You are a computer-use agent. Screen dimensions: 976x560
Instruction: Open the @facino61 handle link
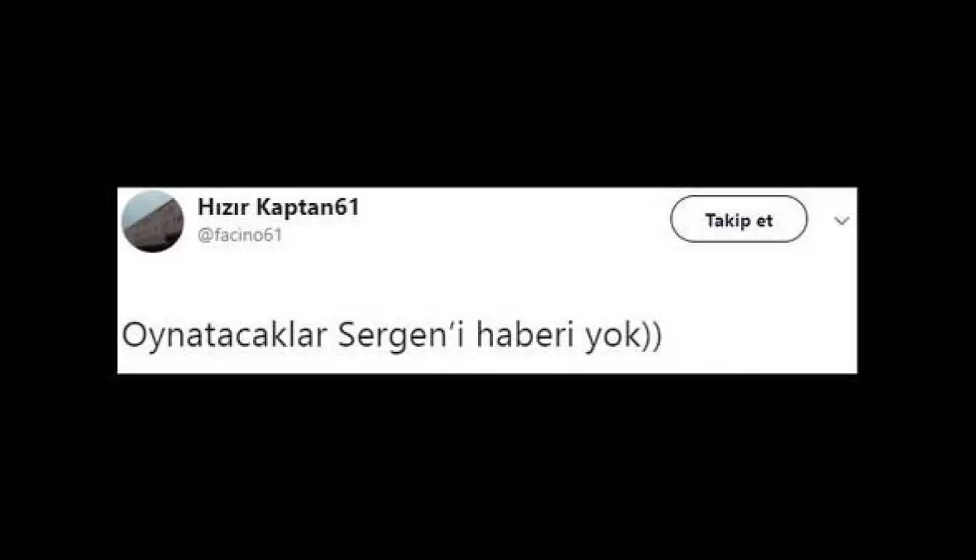pyautogui.click(x=240, y=236)
